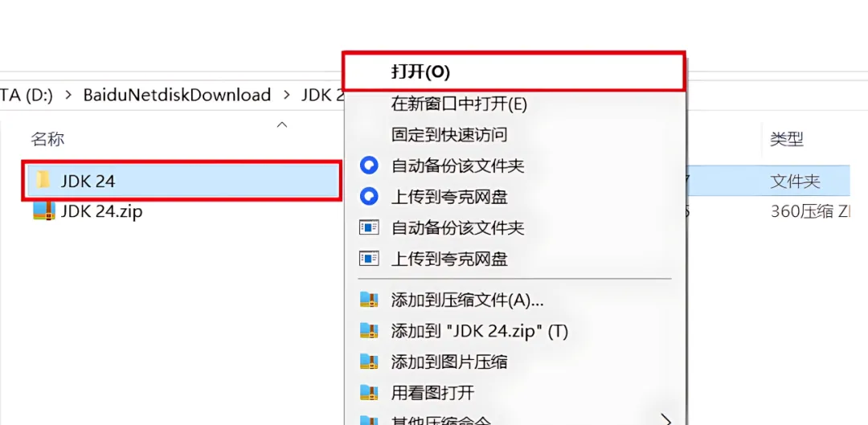The width and height of the screenshot is (868, 425).
Task: Select the JDK 24.zip file name
Action: 102,210
